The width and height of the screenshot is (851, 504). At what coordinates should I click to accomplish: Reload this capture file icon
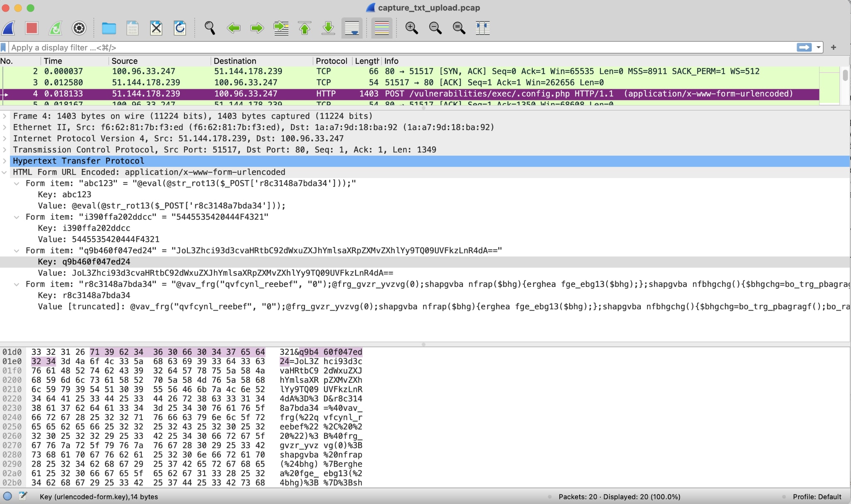(180, 28)
